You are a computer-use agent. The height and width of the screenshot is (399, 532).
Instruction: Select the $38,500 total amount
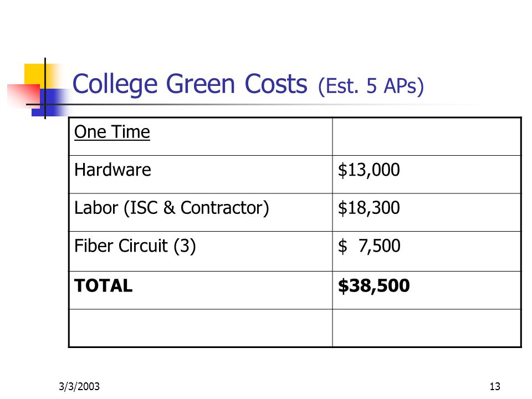[374, 286]
